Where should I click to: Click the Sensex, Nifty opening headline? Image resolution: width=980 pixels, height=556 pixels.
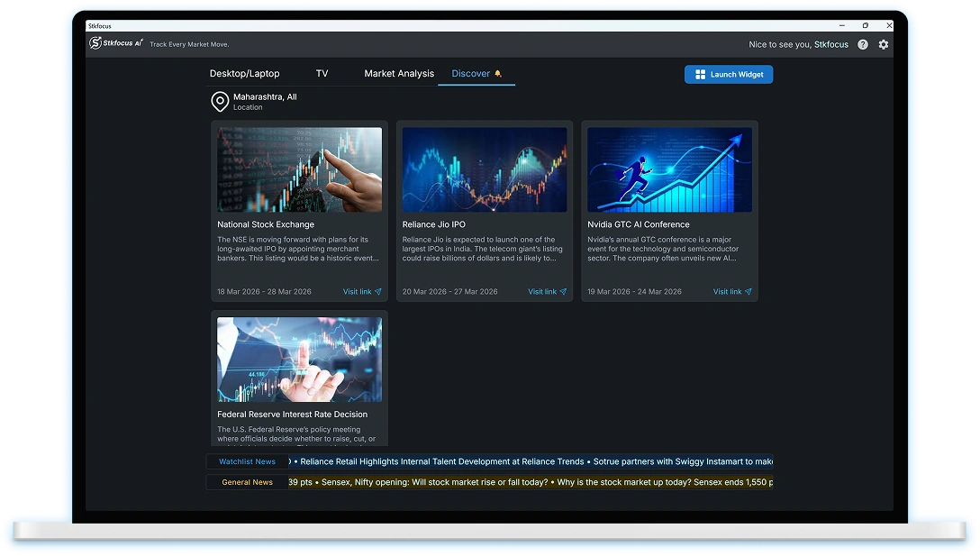coord(434,482)
